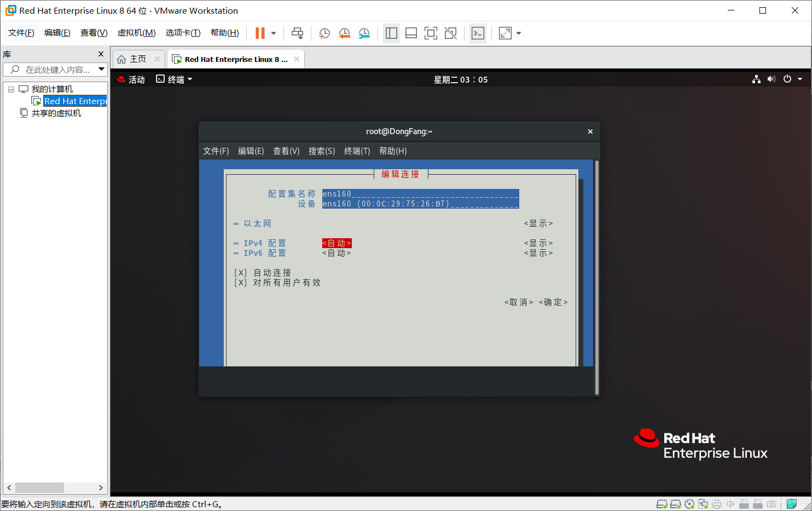Image resolution: width=812 pixels, height=511 pixels.
Task: Select 共享的虚拟机 in the library tree
Action: (x=56, y=113)
